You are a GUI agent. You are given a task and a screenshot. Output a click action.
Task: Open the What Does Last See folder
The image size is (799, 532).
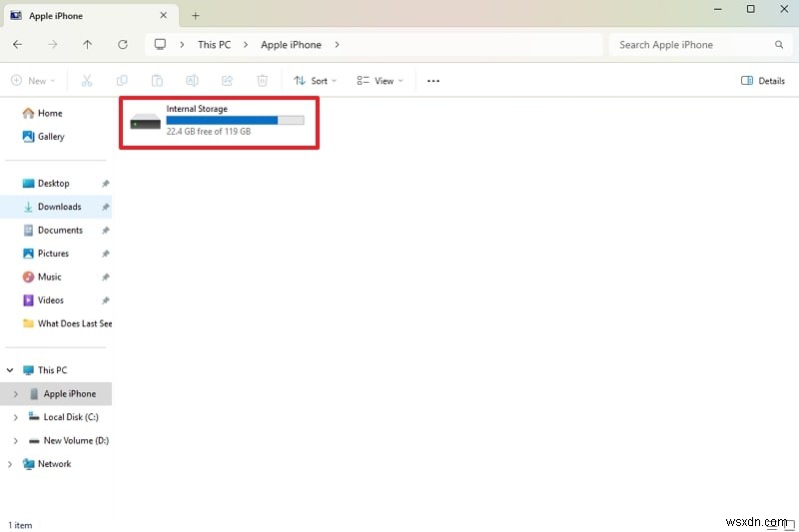[67, 323]
